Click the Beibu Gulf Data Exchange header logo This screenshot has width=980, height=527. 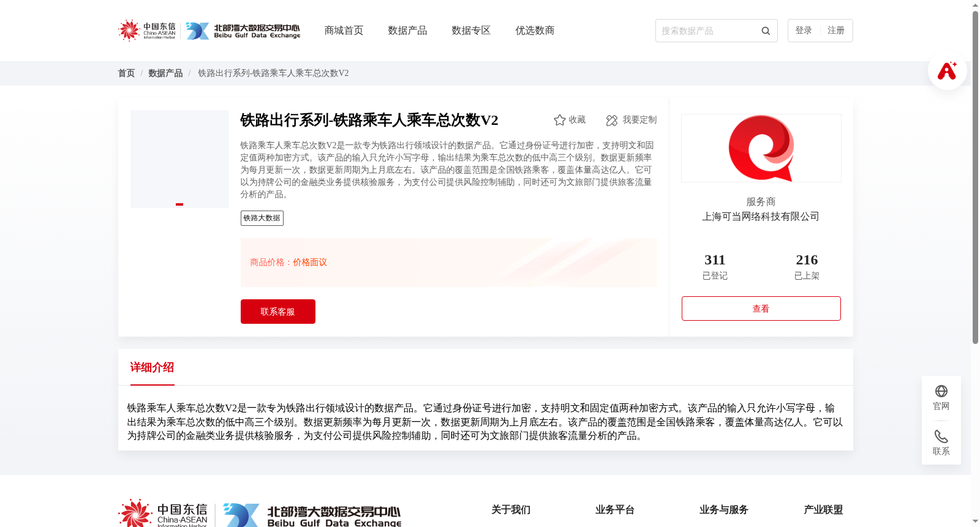[x=243, y=31]
